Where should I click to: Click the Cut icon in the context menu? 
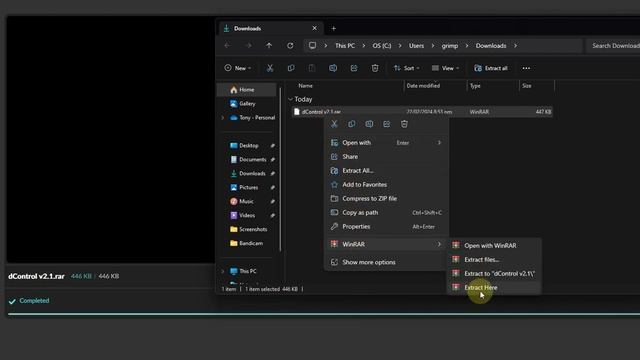pyautogui.click(x=334, y=124)
